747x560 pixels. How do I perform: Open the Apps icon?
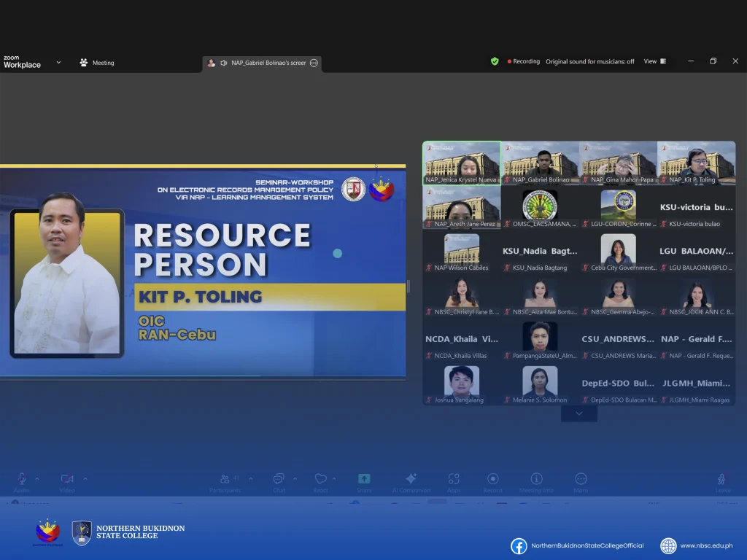click(454, 479)
